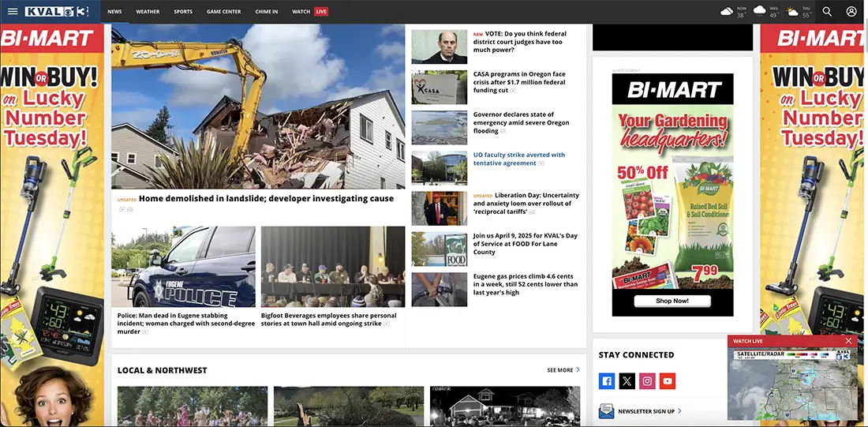Open the Liberation Day tariffs story
This screenshot has width=868, height=427.
(526, 204)
